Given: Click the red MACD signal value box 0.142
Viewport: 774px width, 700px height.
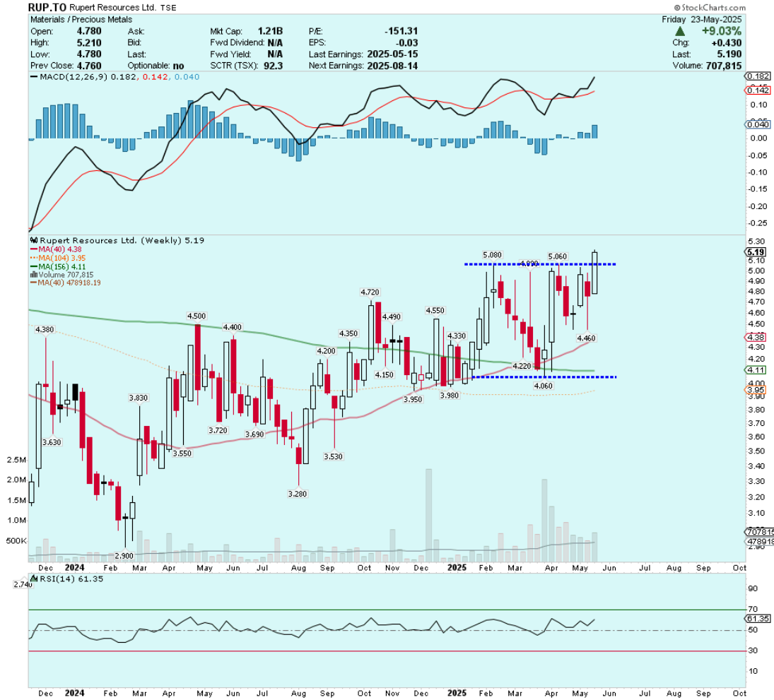Looking at the screenshot, I should (x=758, y=90).
